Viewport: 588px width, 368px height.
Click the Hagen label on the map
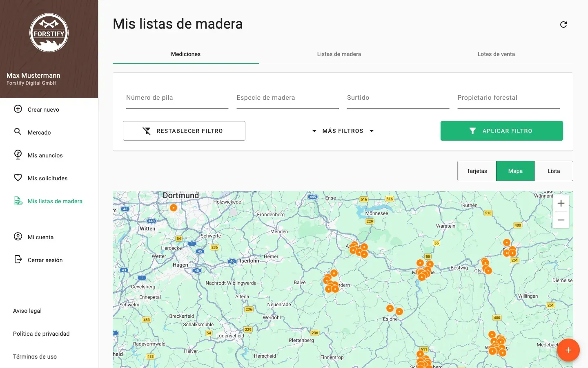(x=180, y=265)
